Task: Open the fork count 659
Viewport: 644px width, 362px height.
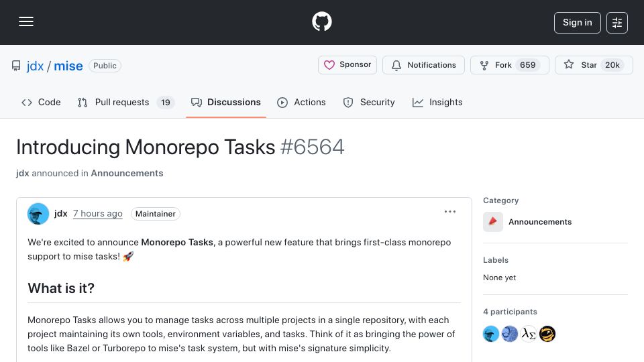Action: [x=527, y=65]
